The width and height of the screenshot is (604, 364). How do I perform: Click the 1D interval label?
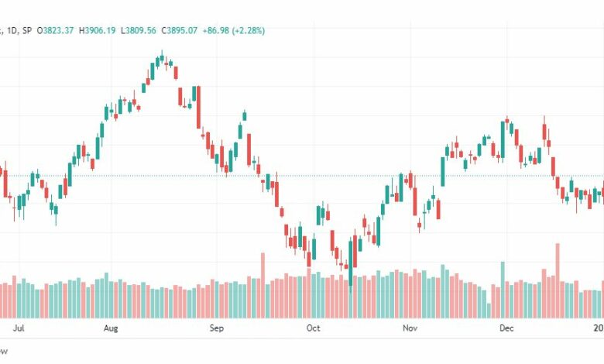tap(12, 30)
